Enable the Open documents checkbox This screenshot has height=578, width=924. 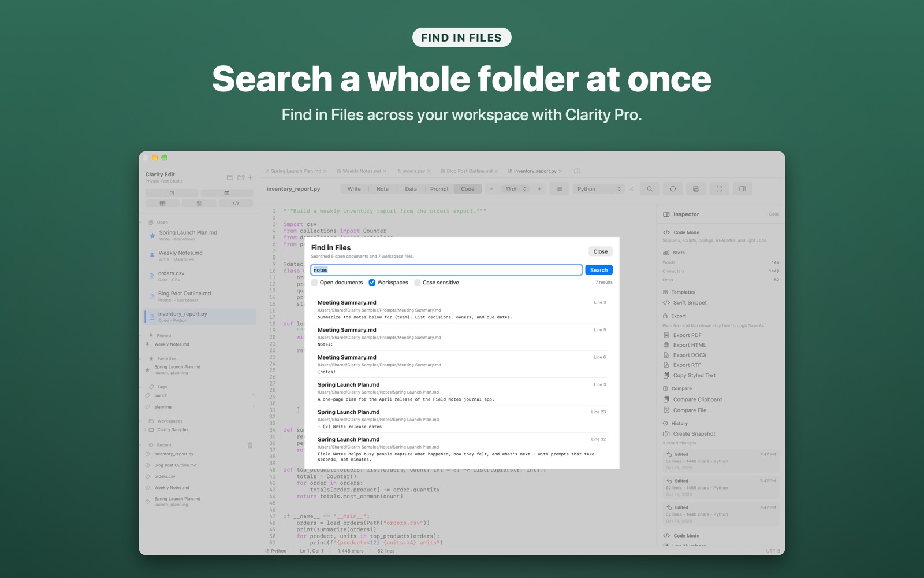coord(315,283)
